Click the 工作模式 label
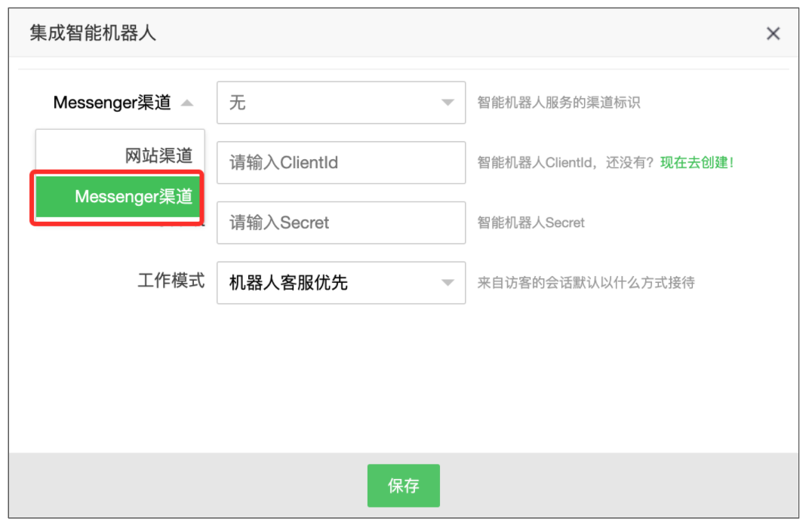The width and height of the screenshot is (812, 525). coord(171,281)
